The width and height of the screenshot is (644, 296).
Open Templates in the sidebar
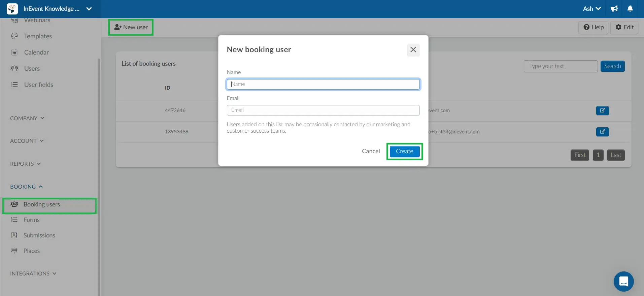coord(38,36)
